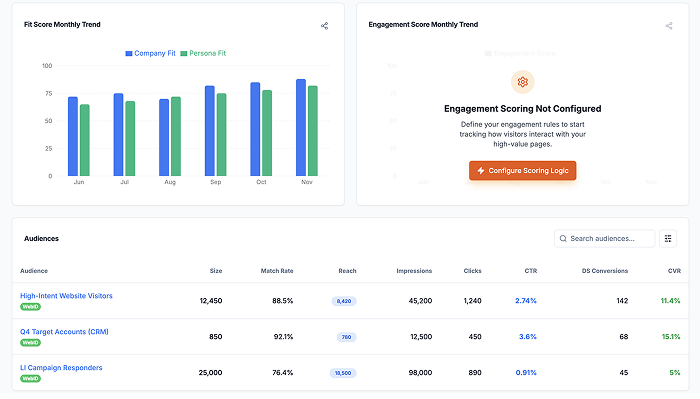The image size is (700, 399).
Task: Click the 5% CVR value
Action: pos(675,373)
